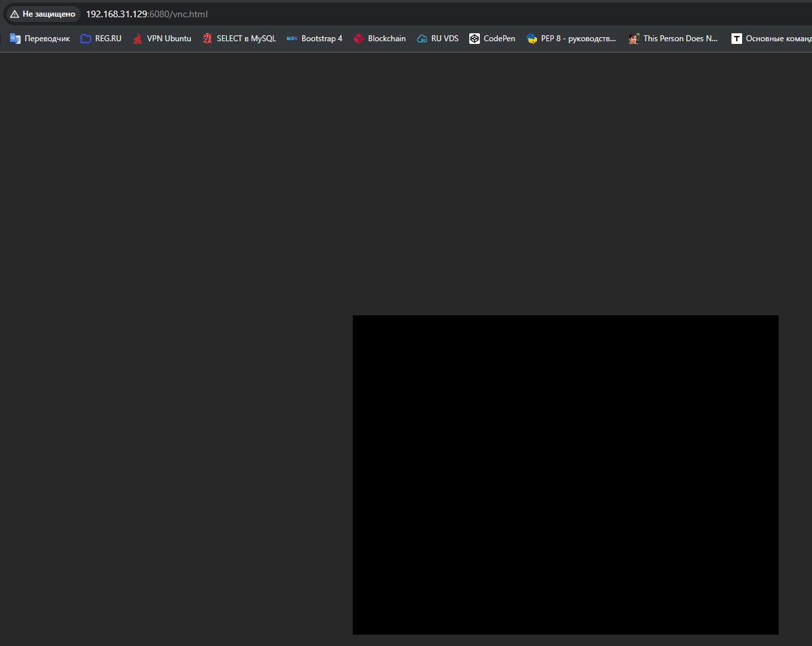Image resolution: width=812 pixels, height=646 pixels.
Task: Focus the 192.168.31.129:6080/vnc.html address field
Action: 266,14
